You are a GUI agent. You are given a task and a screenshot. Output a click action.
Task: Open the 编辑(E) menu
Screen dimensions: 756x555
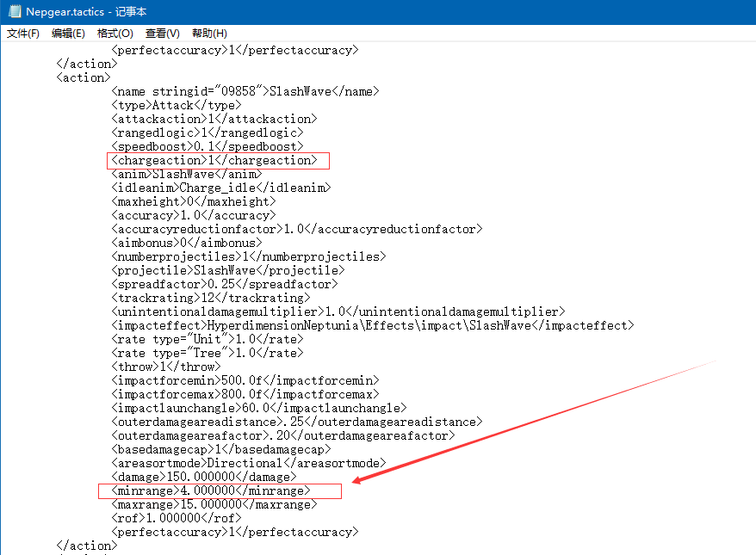click(x=68, y=34)
